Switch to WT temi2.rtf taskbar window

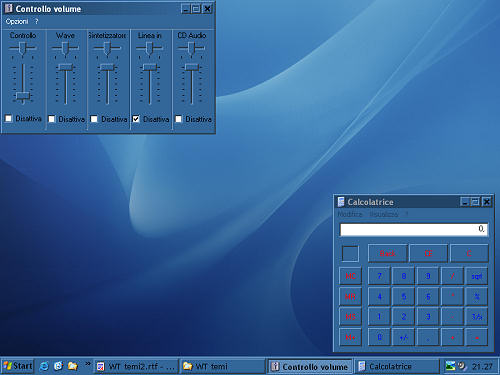[136, 366]
